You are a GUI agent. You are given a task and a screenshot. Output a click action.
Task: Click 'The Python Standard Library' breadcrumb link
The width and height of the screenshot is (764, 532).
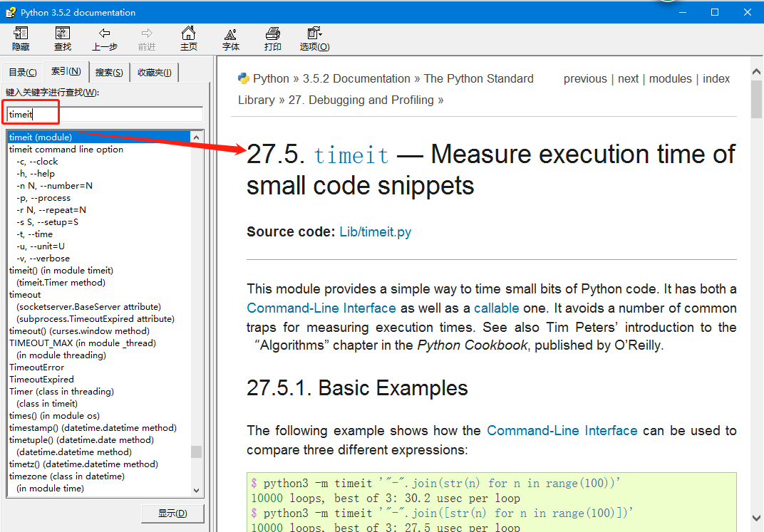pos(478,79)
